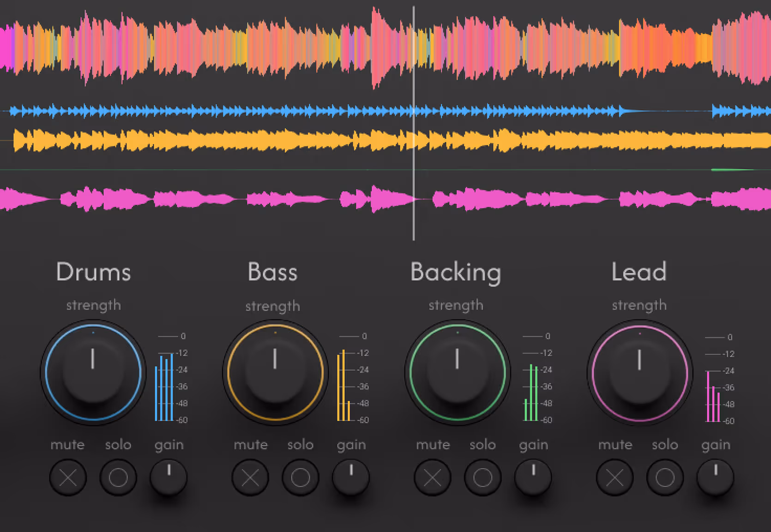This screenshot has width=771, height=532.
Task: Click the Lead title label
Action: click(639, 272)
